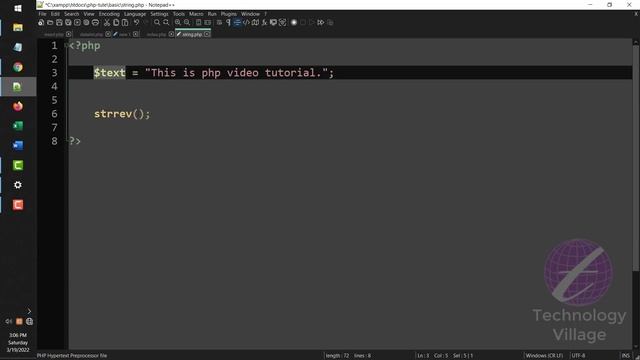
Task: Toggle Word wrap in the toolbar
Action: (219, 22)
